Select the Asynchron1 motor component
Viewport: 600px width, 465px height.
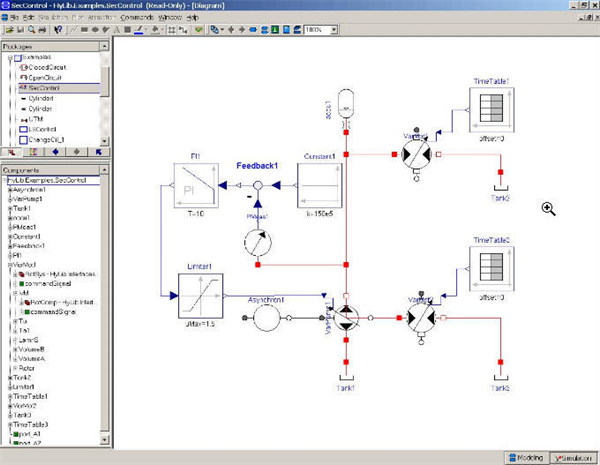265,318
